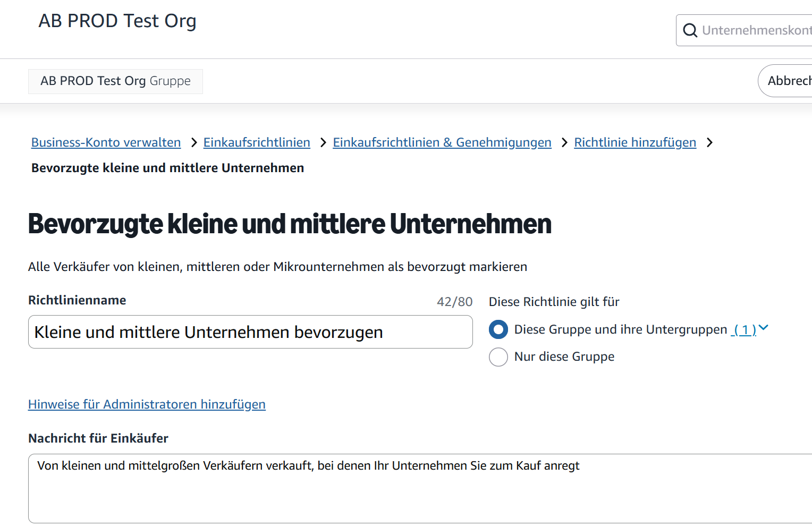Click the breadcrumb chevron after Richtlinie hinzufügen
812x526 pixels.
click(x=709, y=142)
